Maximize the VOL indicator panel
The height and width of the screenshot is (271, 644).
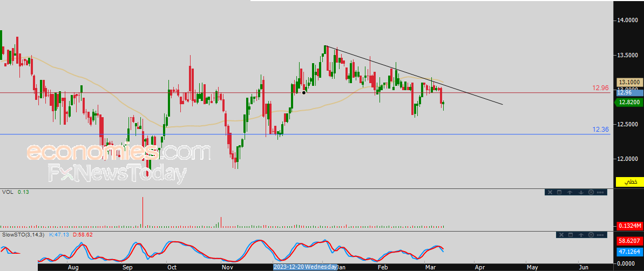click(559, 192)
